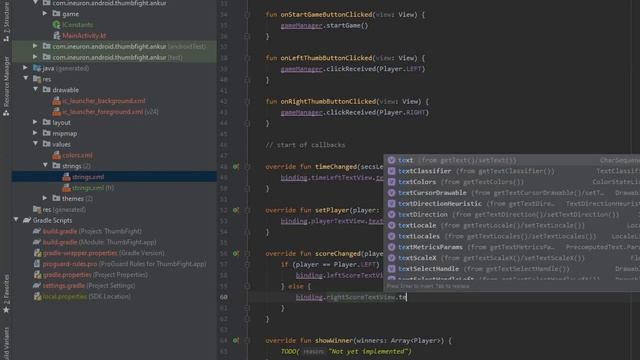Click the ic_launcher_foreground.xml file icon
640x360 pixels.
(57, 112)
